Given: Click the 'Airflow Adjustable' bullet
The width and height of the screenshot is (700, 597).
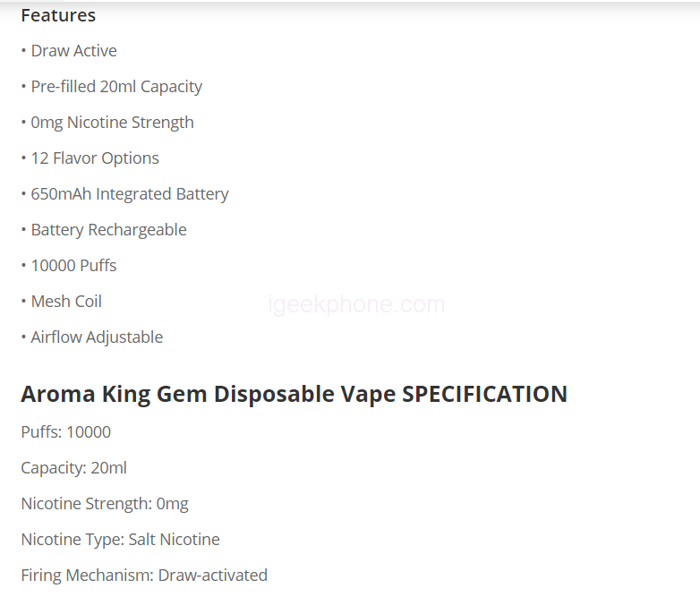Looking at the screenshot, I should coord(97,337).
